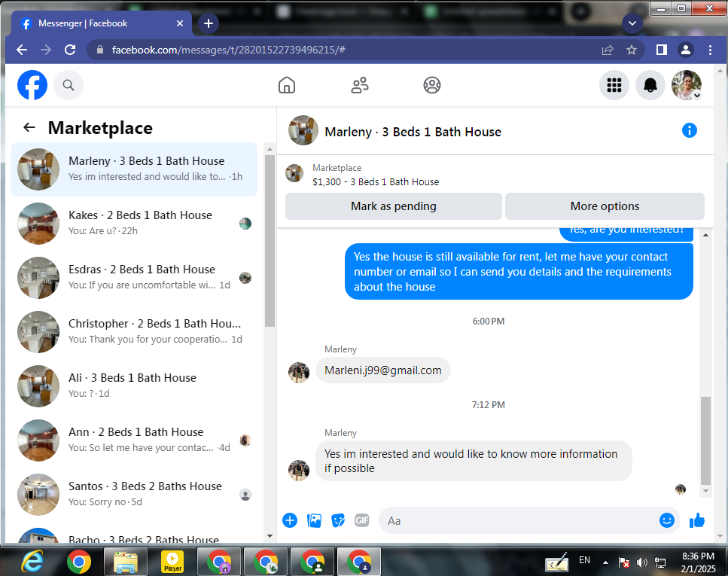Click the chat messages scrollbar thumb
Viewport: 728px width, 576px height.
pos(705,440)
